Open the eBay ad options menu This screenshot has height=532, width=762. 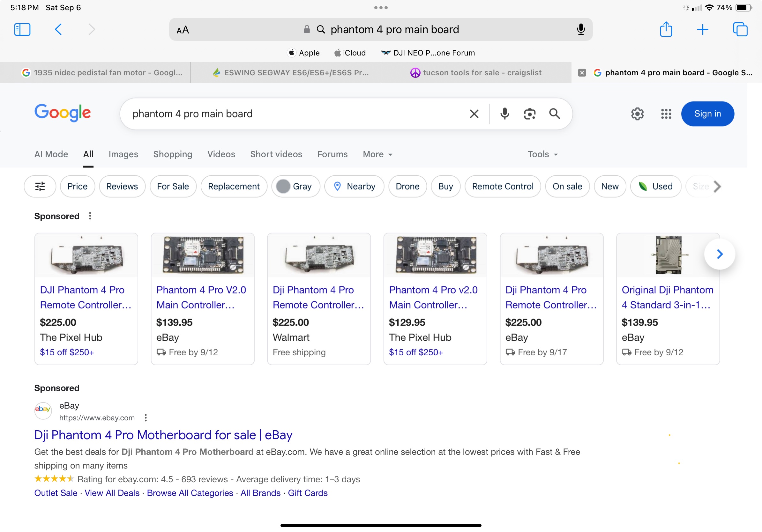coord(146,418)
